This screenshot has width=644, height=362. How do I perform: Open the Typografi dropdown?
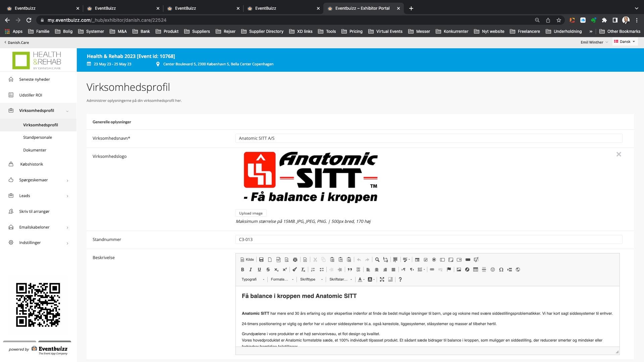(253, 280)
